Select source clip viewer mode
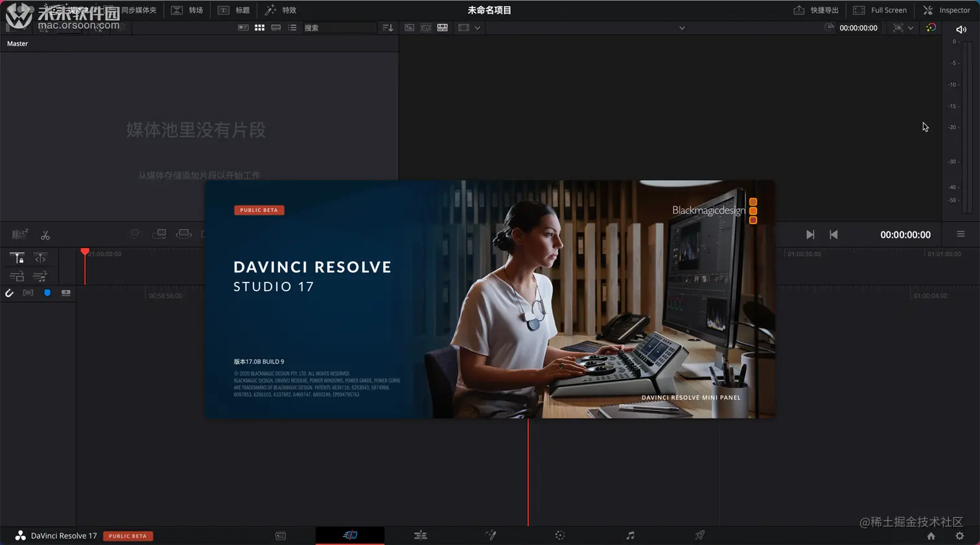The image size is (980, 545). point(409,28)
